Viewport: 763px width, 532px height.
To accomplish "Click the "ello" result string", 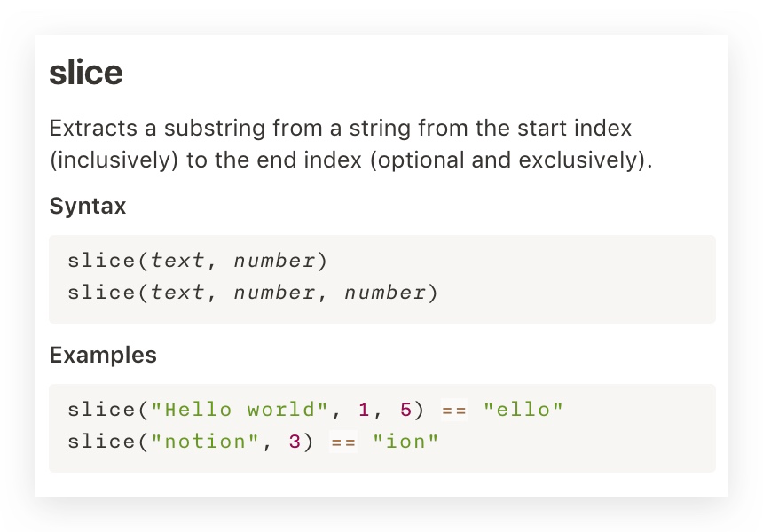I will coord(523,410).
